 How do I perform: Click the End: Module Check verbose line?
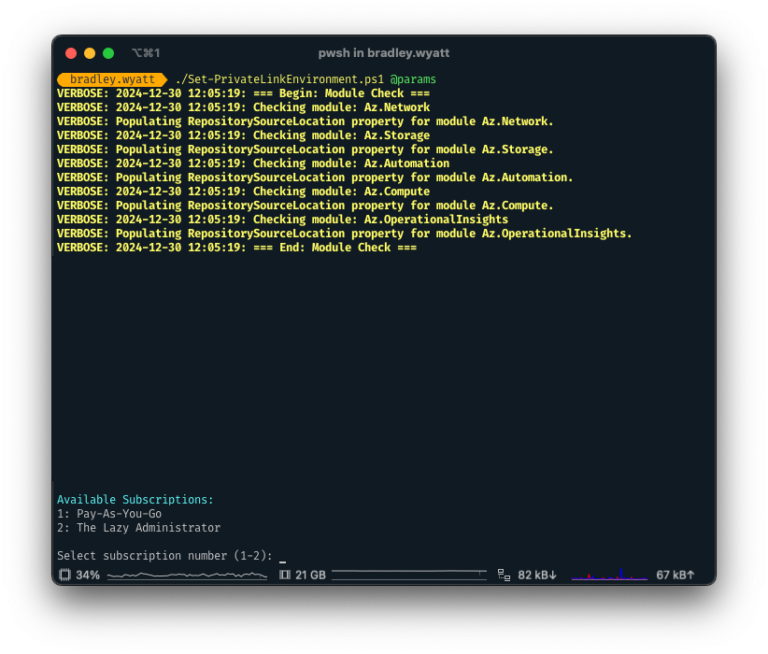(x=237, y=247)
